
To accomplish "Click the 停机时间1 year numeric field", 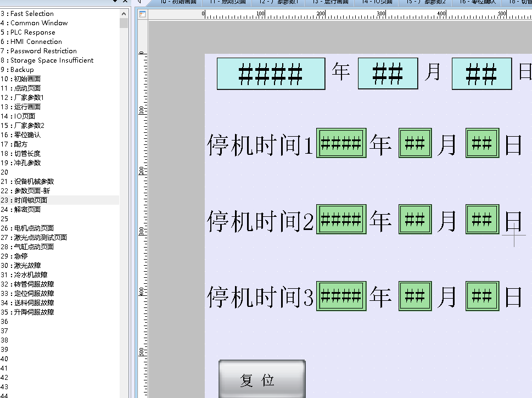I will tap(341, 144).
